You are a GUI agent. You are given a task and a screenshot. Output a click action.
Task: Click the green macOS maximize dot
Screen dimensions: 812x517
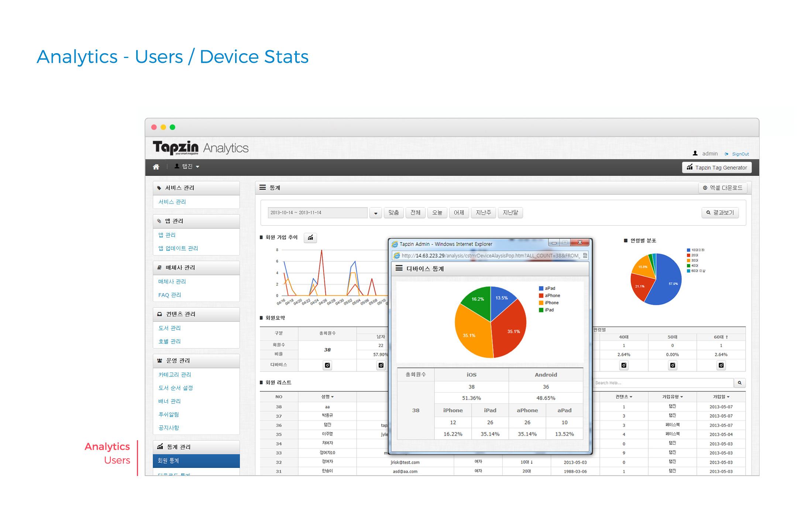(x=172, y=127)
